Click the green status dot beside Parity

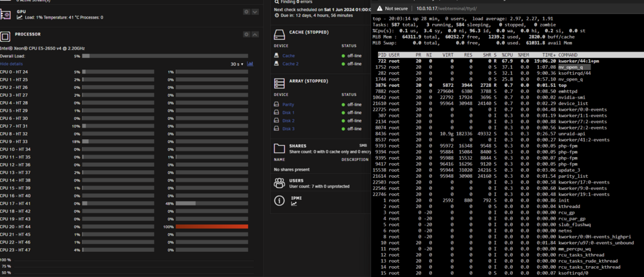343,105
